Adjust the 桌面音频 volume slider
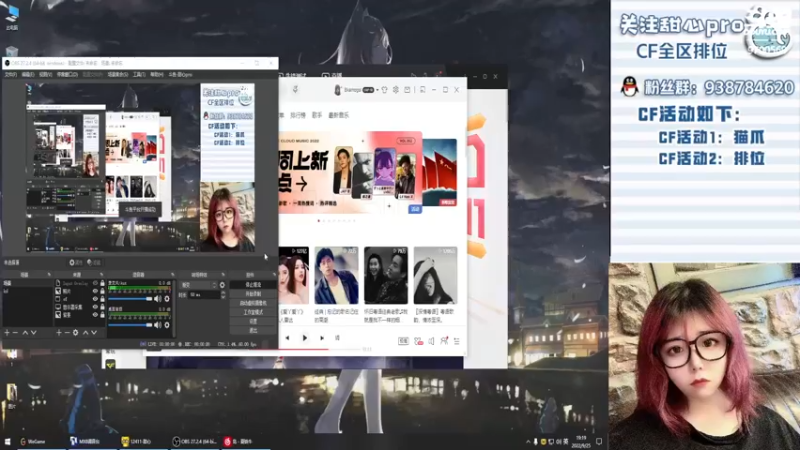Viewport: 800px width, 450px height. (130, 325)
